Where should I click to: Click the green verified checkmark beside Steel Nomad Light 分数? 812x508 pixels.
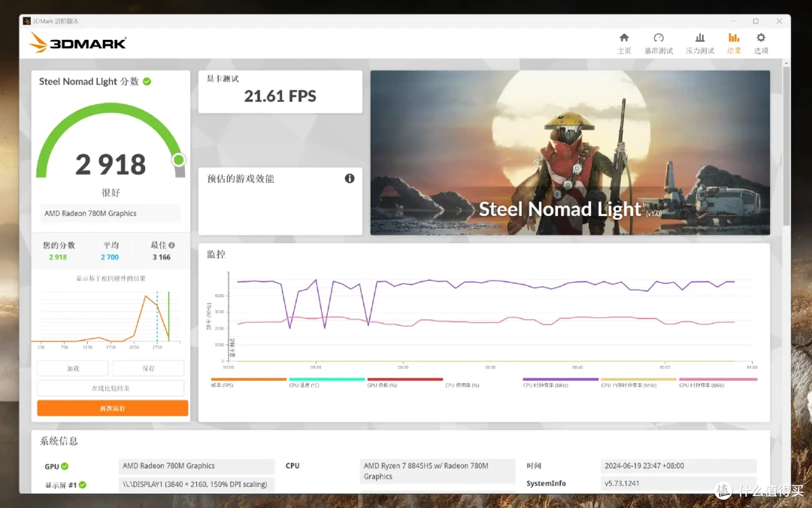(x=147, y=81)
